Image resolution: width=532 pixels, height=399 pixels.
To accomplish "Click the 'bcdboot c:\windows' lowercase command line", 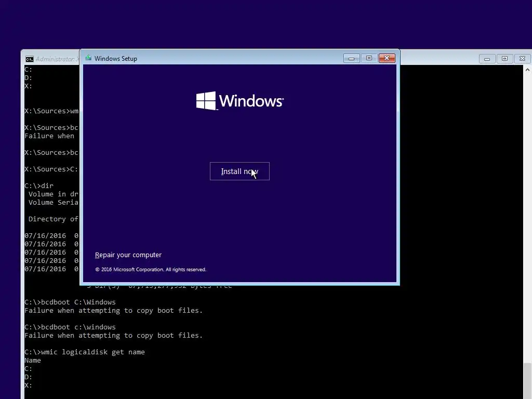I will click(70, 327).
